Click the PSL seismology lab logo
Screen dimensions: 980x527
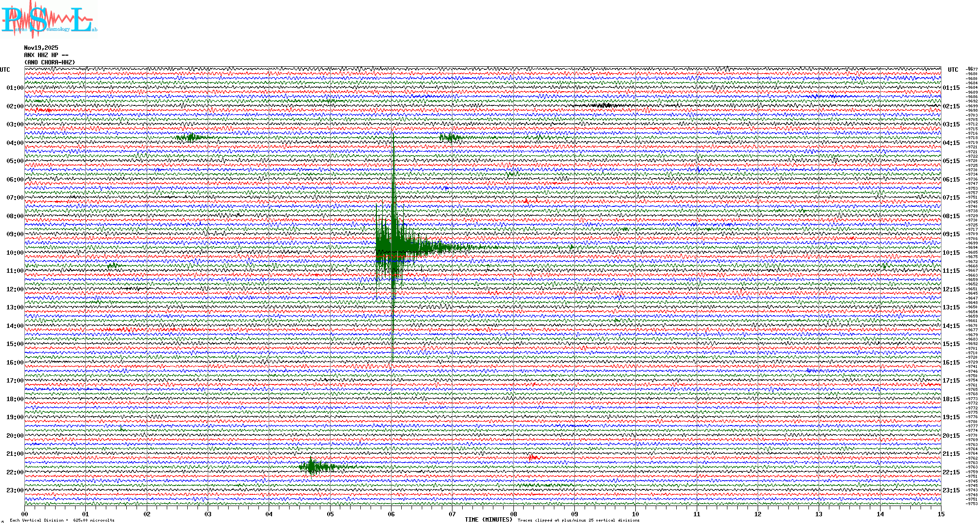(48, 20)
